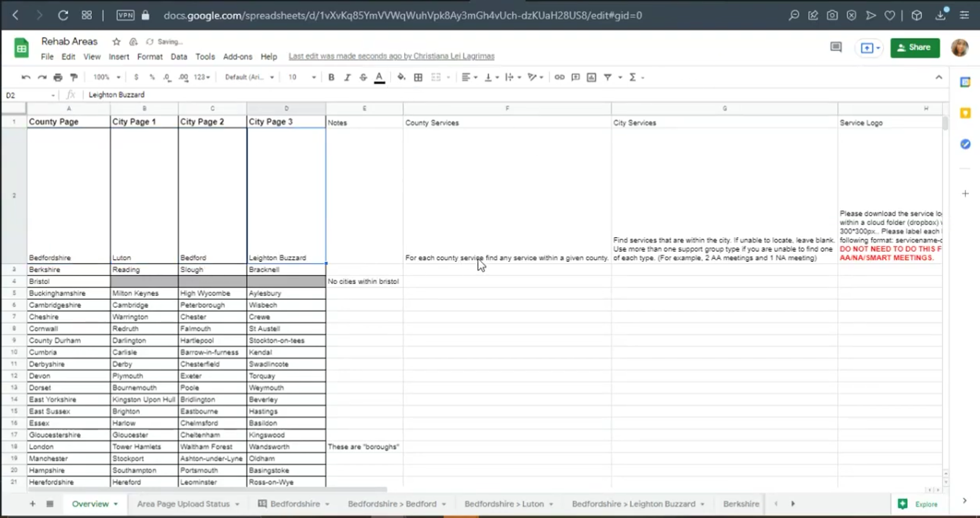Screen dimensions: 980x518
Task: Open the font size dropdown
Action: (x=302, y=77)
